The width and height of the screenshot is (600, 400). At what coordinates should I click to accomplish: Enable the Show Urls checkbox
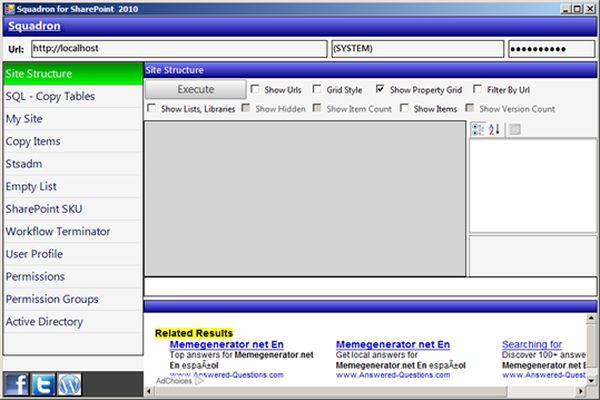(x=254, y=89)
